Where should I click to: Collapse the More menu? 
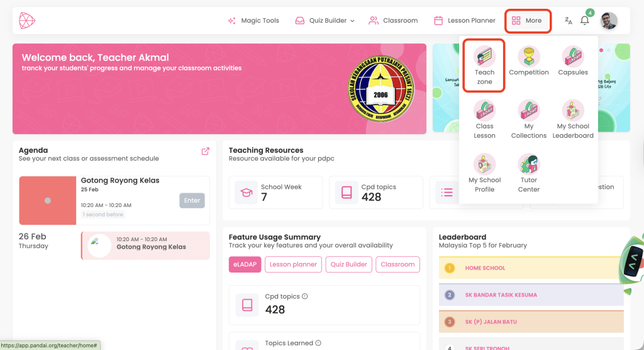pyautogui.click(x=527, y=21)
